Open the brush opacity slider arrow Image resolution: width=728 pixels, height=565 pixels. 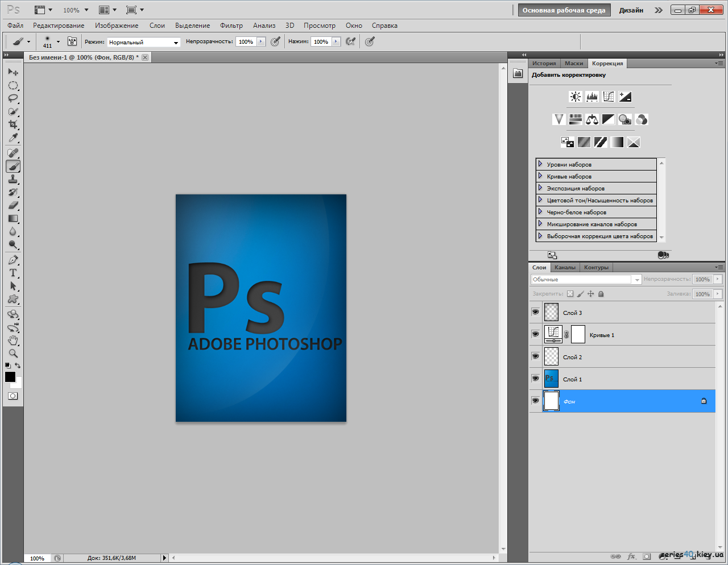pos(262,41)
